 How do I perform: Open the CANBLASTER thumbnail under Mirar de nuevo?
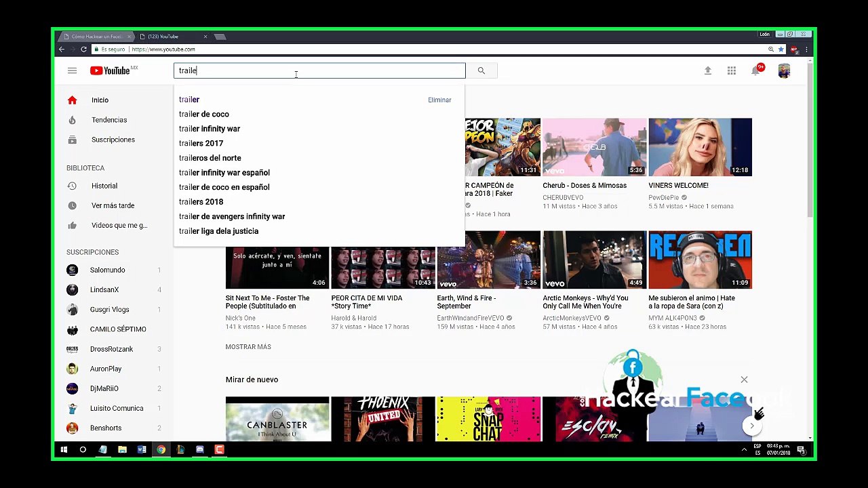[x=277, y=419]
